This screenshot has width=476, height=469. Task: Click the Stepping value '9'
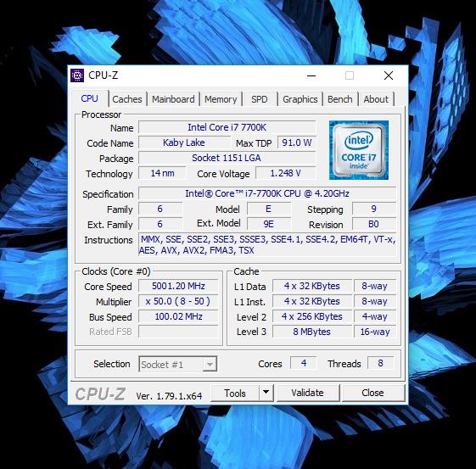(x=374, y=209)
